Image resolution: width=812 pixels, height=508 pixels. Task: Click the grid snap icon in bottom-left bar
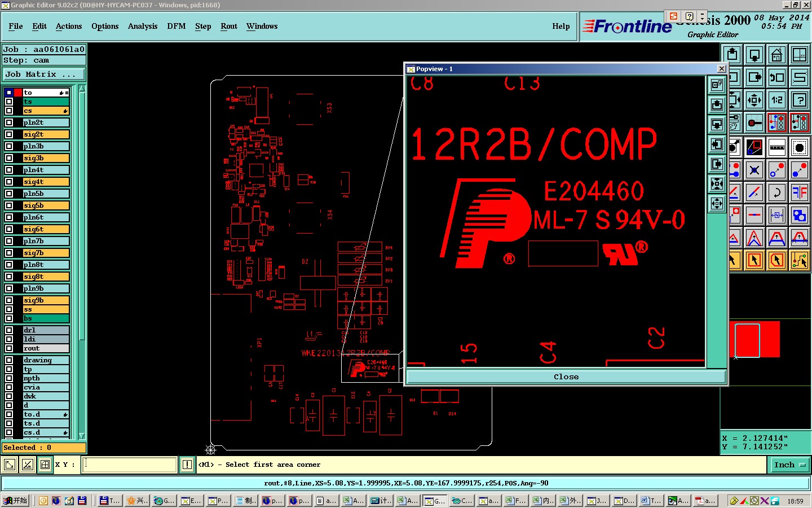pos(45,465)
